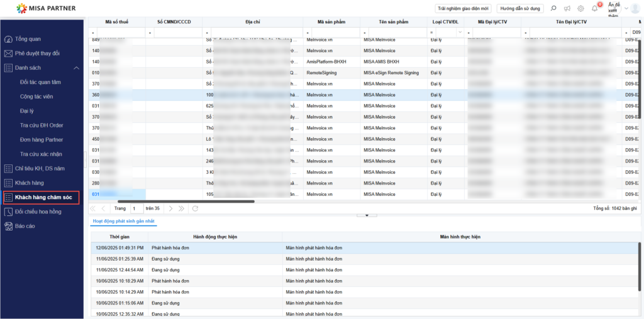Image resolution: width=644 pixels, height=319 pixels.
Task: Click Trải nghiệm giao diện mới button
Action: [x=463, y=9]
